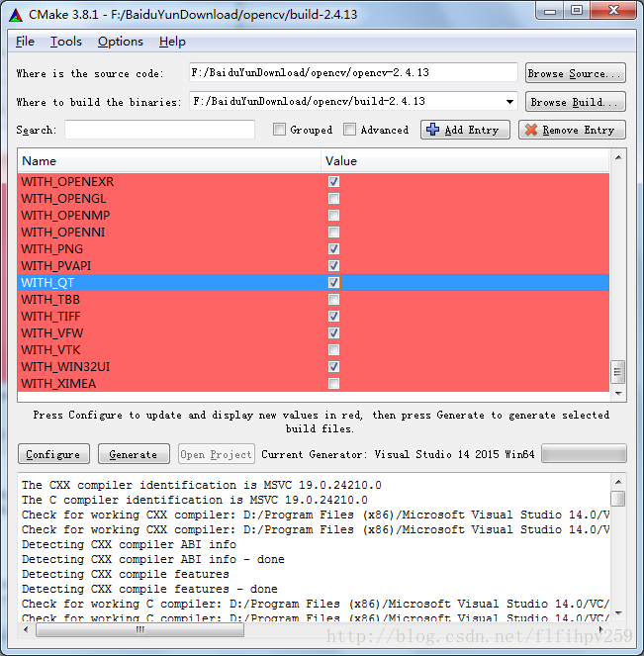Click the blue plus Add Entry icon
644x656 pixels.
(x=432, y=130)
